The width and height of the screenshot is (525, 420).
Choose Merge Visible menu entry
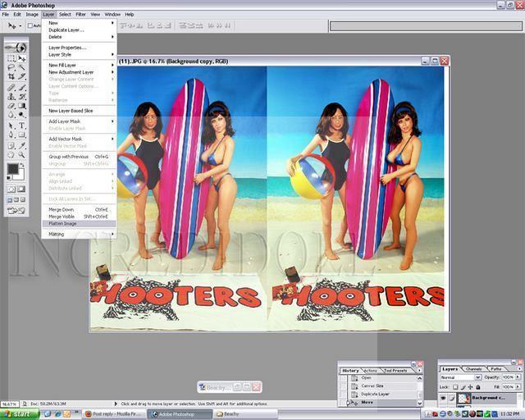(79, 217)
